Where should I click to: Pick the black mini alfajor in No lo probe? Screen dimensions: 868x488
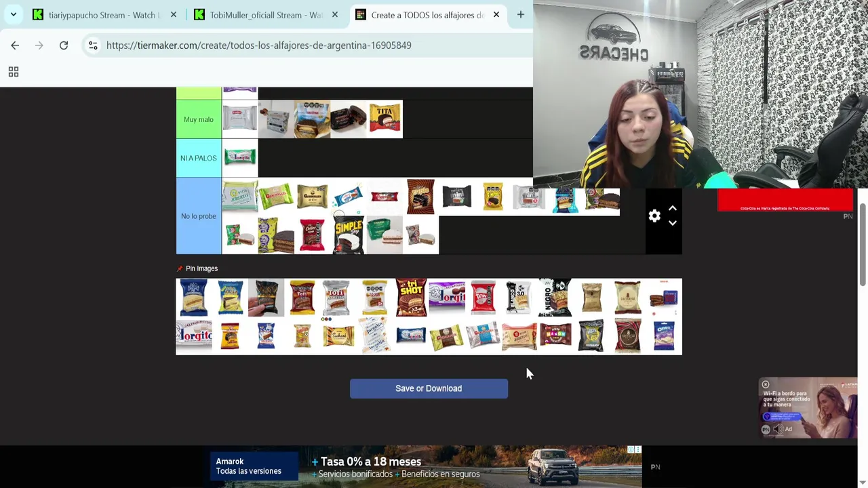coord(456,197)
